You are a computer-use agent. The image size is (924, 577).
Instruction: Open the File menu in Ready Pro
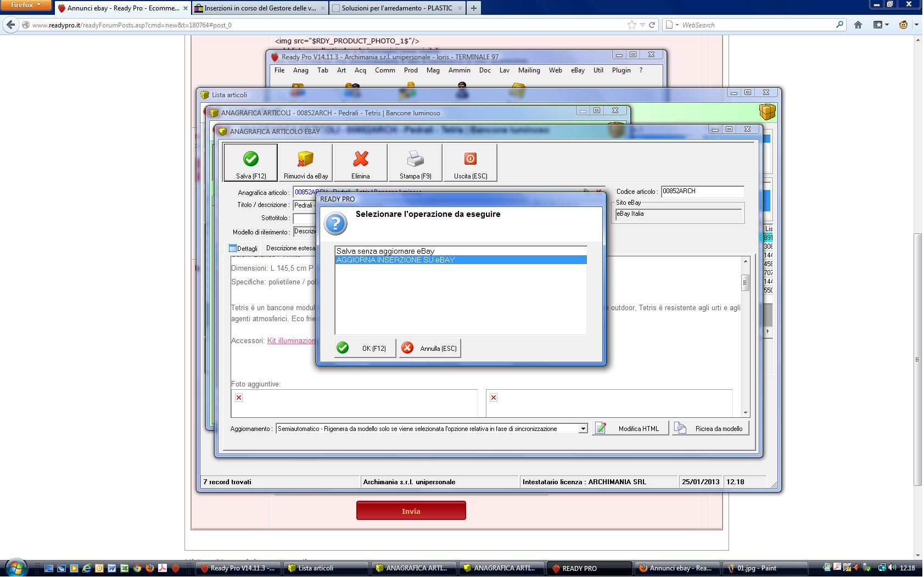click(x=279, y=70)
